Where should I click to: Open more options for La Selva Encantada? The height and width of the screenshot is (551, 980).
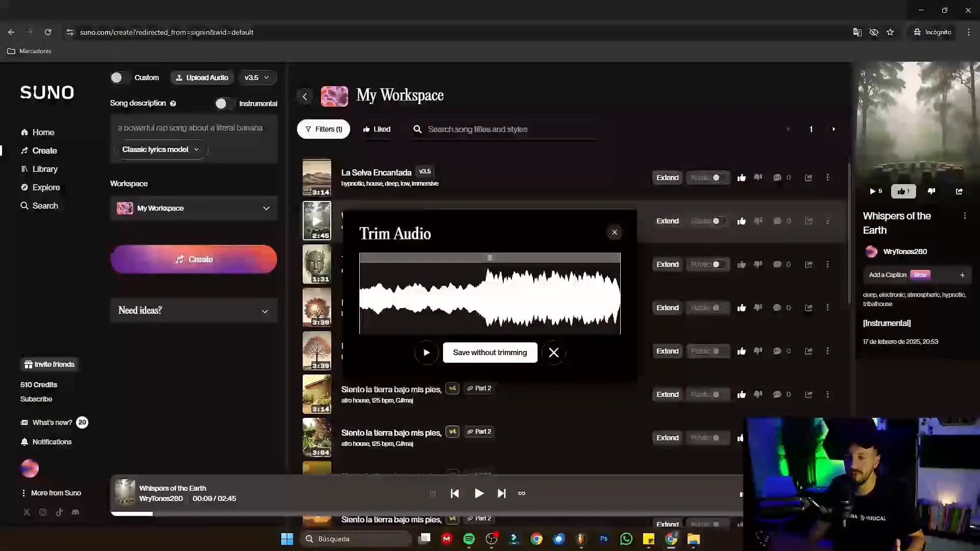pyautogui.click(x=827, y=178)
